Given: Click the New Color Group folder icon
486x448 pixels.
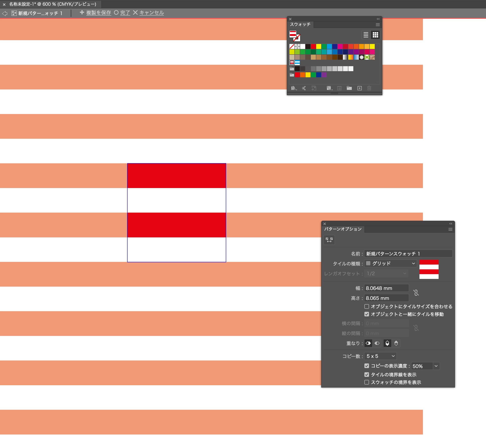Looking at the screenshot, I should click(x=349, y=88).
